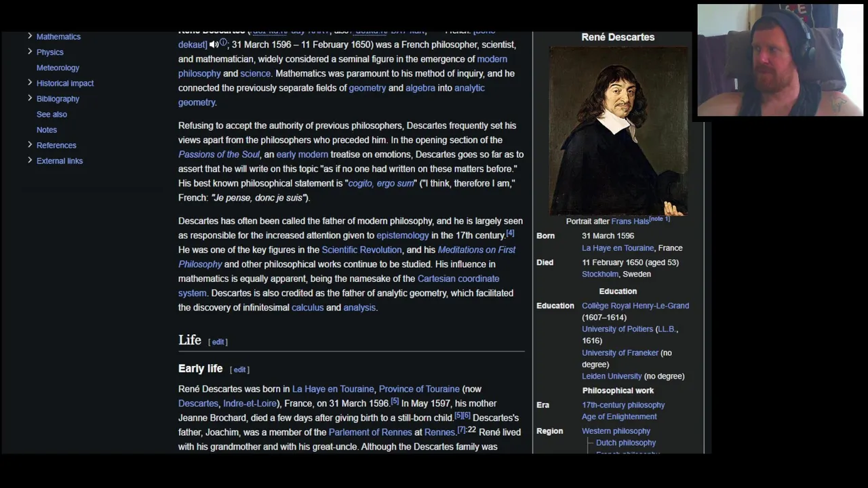Play the pronunciation audio speaker icon
Screen dimensions: 868x488
pyautogui.click(x=213, y=45)
